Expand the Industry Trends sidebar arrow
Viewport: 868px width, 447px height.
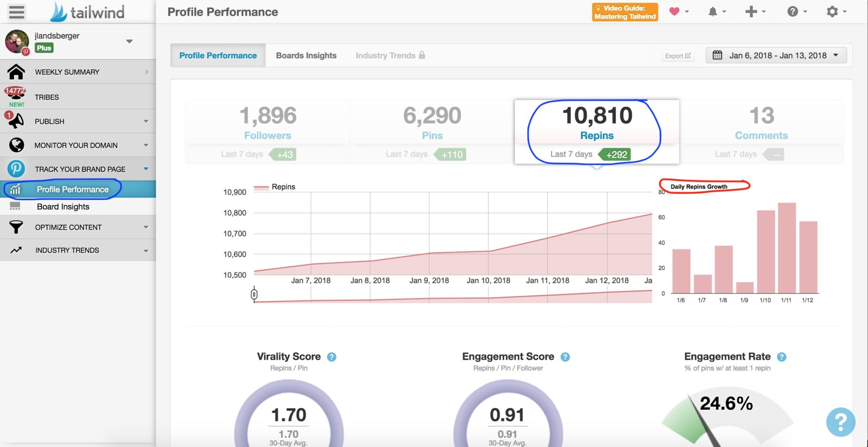tap(146, 251)
